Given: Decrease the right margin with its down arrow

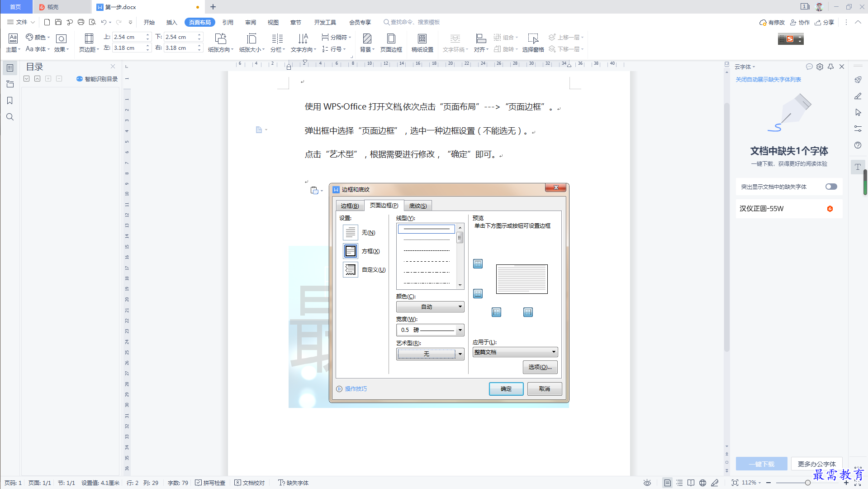Looking at the screenshot, I should [x=199, y=50].
